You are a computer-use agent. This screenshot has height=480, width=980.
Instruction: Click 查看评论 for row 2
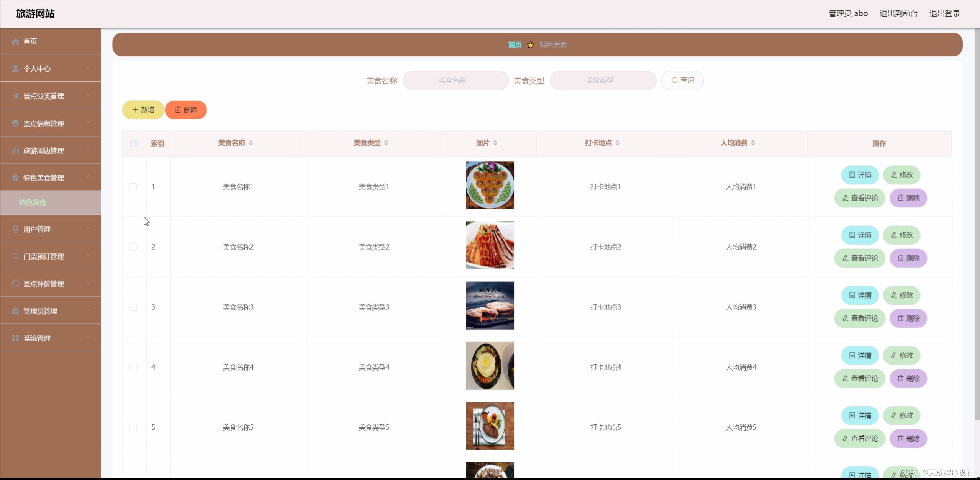coord(860,258)
